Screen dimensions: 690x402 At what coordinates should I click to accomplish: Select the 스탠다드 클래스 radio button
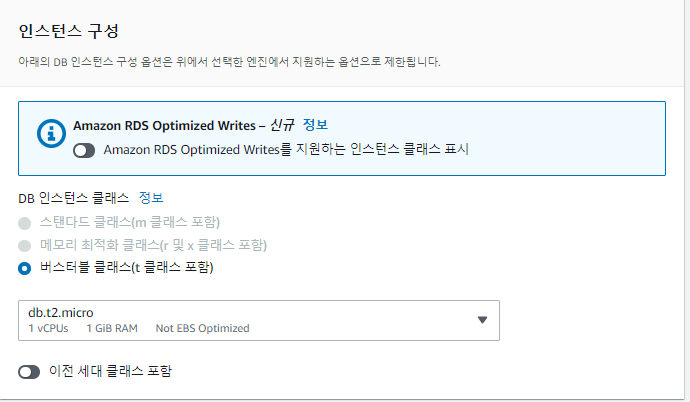click(x=25, y=223)
